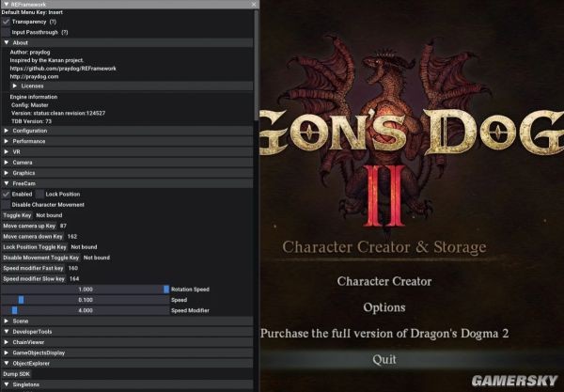The image size is (564, 392).
Task: Click the Speed Modifier slider
Action: pos(86,310)
